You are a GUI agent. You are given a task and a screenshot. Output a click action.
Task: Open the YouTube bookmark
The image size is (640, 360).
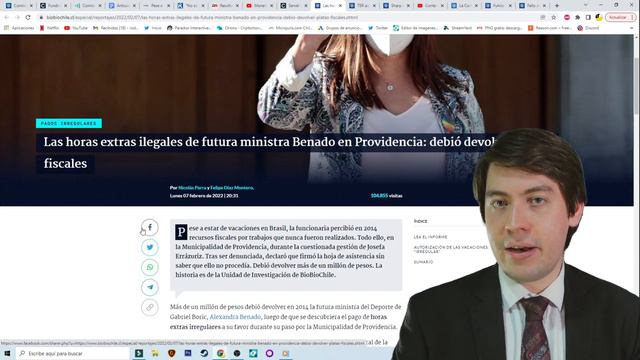[x=76, y=28]
